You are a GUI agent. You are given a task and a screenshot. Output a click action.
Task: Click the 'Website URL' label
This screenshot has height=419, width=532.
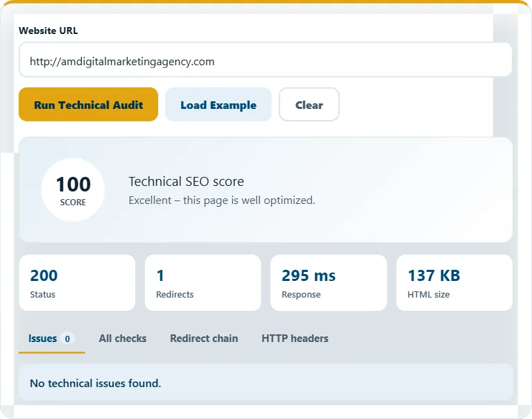[48, 31]
